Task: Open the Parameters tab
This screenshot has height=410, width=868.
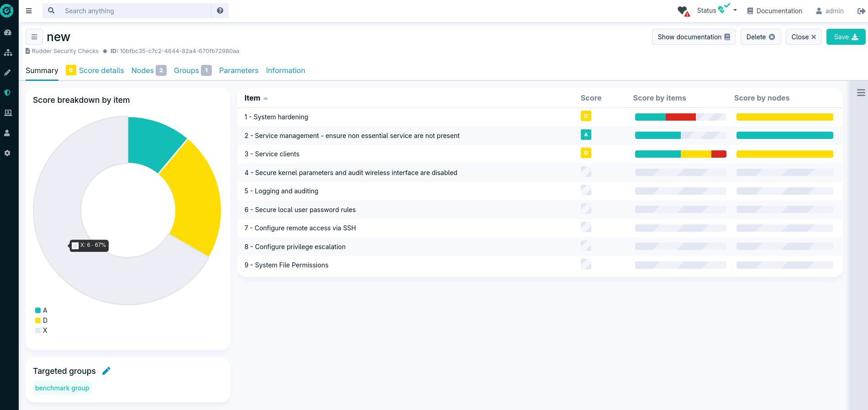Action: coord(238,70)
